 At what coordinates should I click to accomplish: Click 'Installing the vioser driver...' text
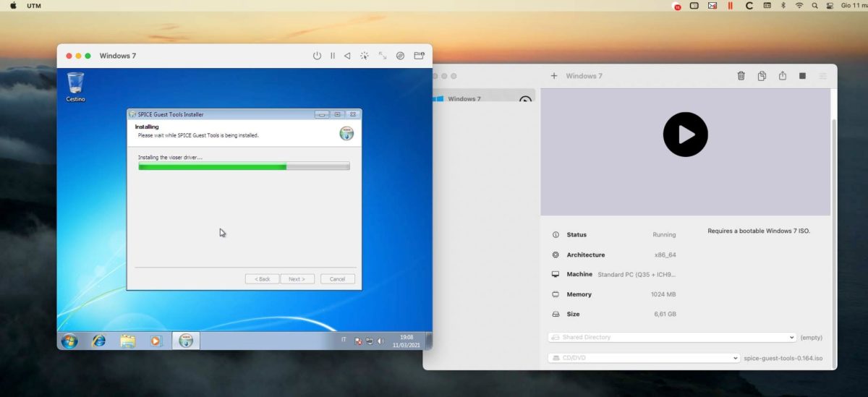coord(171,157)
